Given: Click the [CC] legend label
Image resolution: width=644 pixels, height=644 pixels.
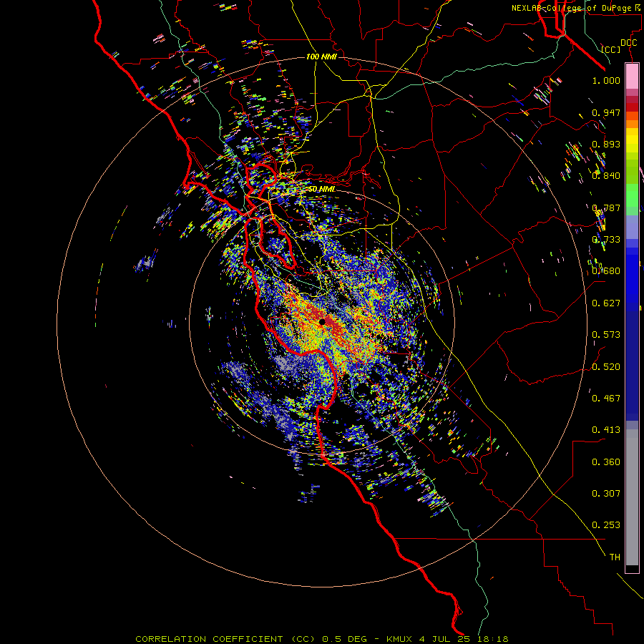Looking at the screenshot, I should [x=611, y=49].
